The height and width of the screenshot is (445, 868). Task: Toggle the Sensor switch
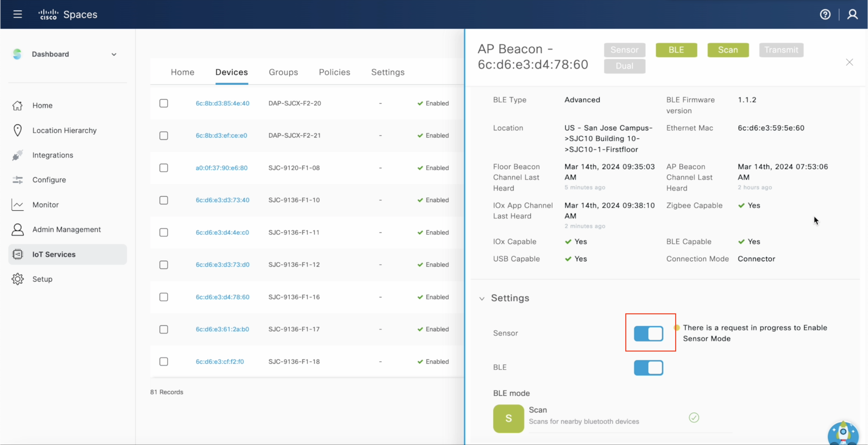648,334
